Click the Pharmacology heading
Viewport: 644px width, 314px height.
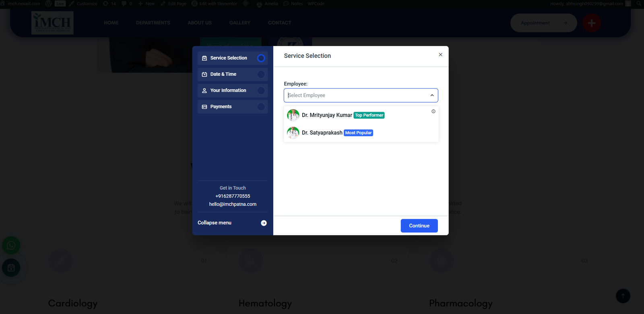(461, 303)
